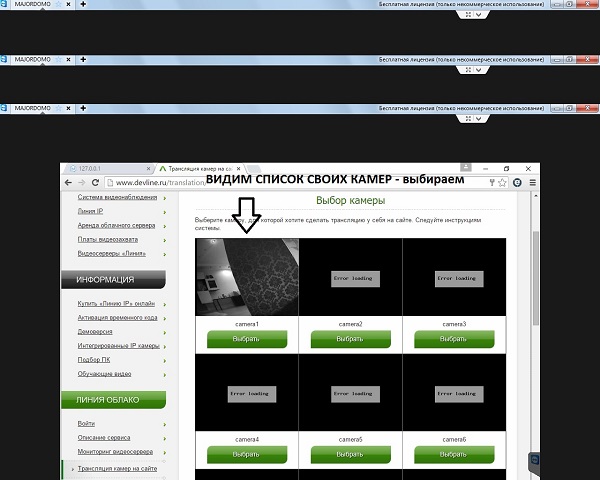Open Обучающее видео link
This screenshot has height=480, width=600.
pos(104,374)
